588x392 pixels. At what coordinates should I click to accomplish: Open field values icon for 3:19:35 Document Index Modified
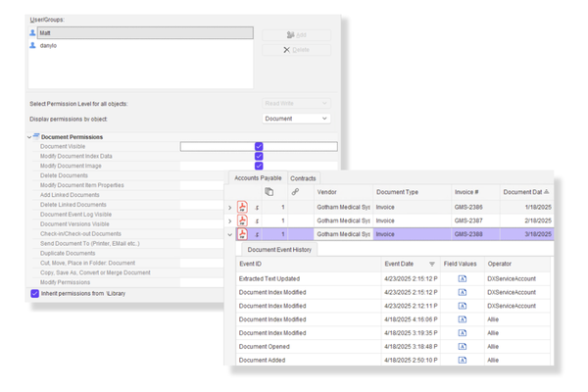click(x=463, y=333)
